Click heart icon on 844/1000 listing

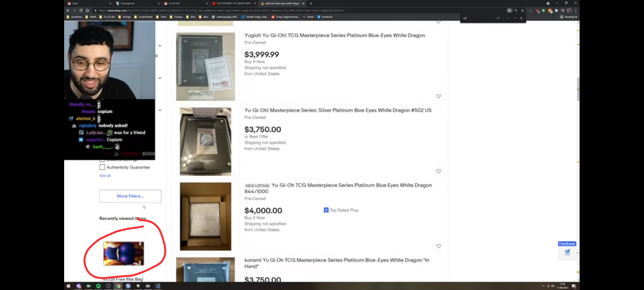click(x=438, y=246)
